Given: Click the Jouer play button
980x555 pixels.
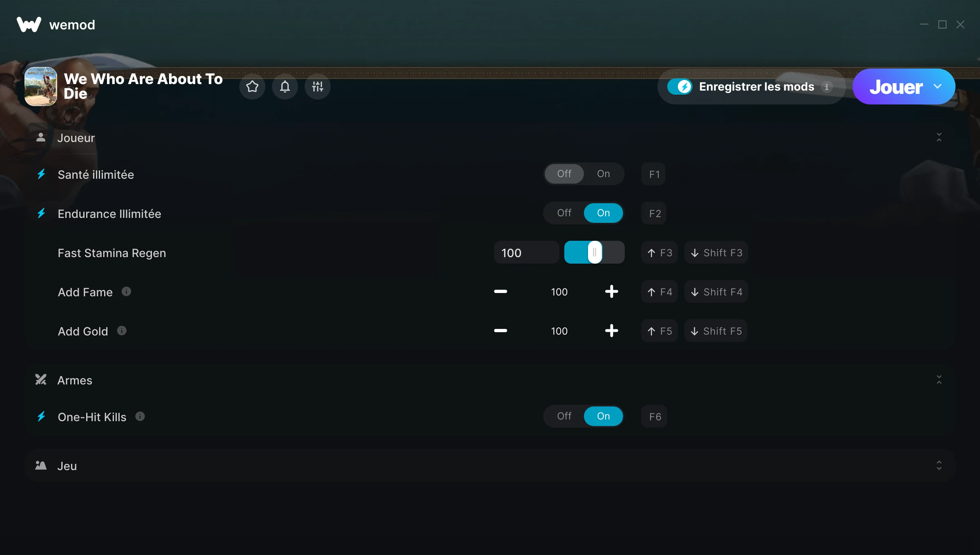Looking at the screenshot, I should click(895, 87).
